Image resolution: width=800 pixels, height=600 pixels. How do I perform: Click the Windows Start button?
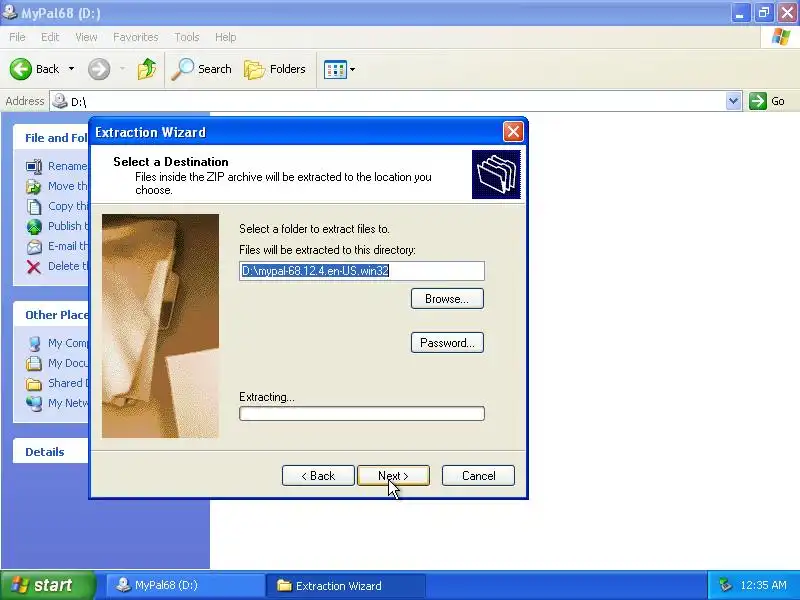47,585
